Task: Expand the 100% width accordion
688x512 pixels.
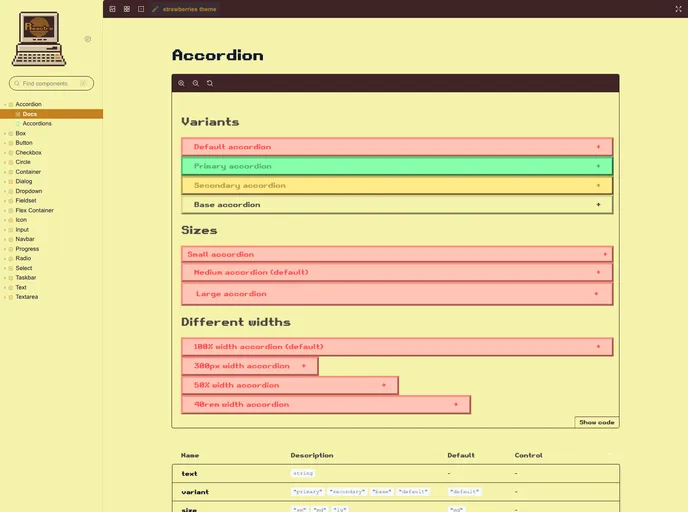Action: pos(397,347)
